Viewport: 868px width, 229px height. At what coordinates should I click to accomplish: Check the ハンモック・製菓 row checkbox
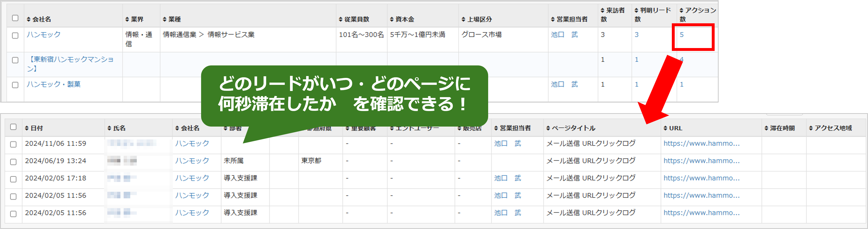click(x=15, y=85)
